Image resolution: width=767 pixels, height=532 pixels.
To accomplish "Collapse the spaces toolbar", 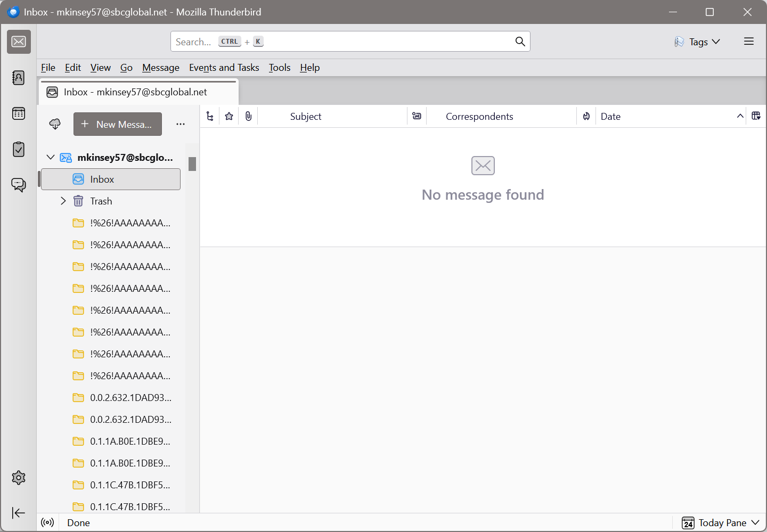I will click(19, 513).
